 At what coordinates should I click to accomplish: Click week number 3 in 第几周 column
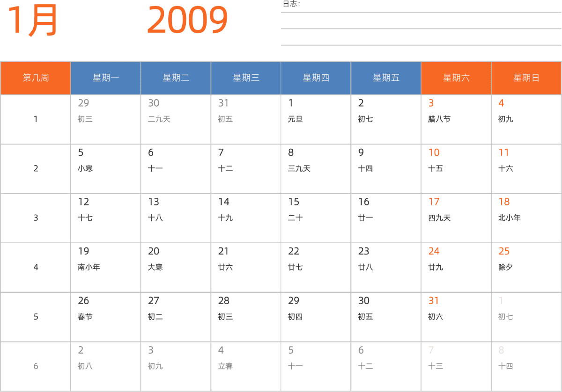pyautogui.click(x=36, y=218)
